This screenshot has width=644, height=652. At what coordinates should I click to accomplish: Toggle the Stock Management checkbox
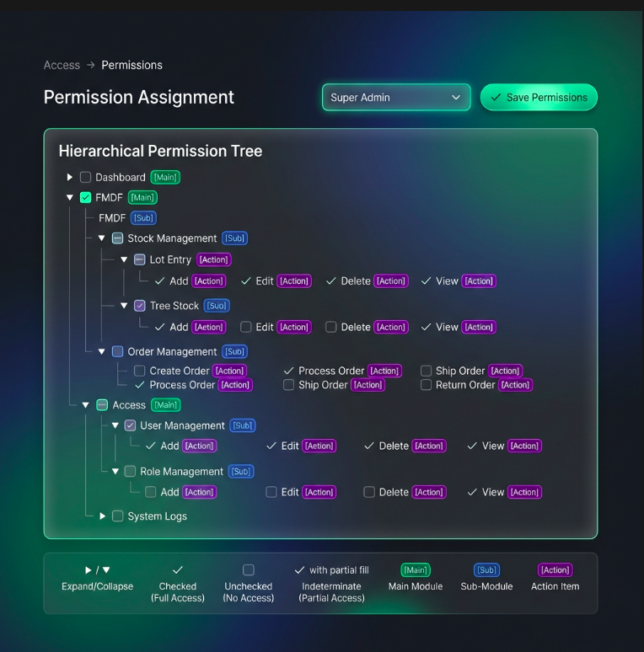118,238
